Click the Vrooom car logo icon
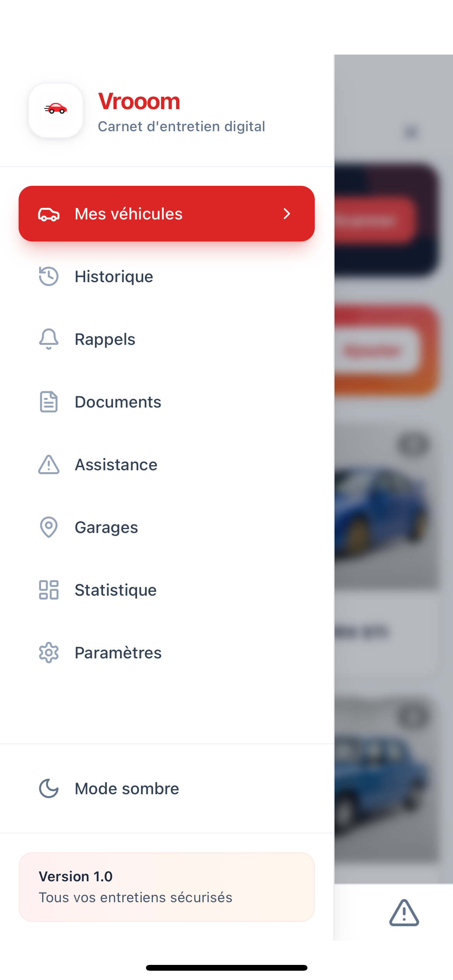The height and width of the screenshot is (980, 453). [x=56, y=110]
